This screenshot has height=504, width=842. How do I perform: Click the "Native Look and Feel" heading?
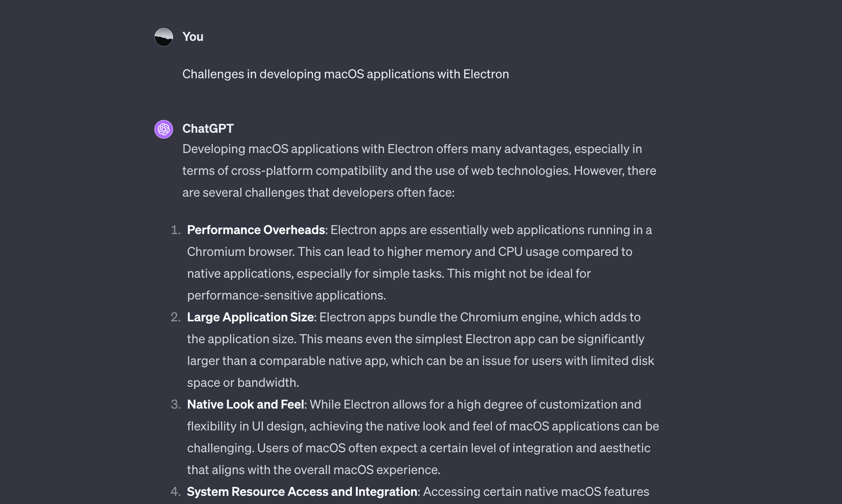point(245,405)
